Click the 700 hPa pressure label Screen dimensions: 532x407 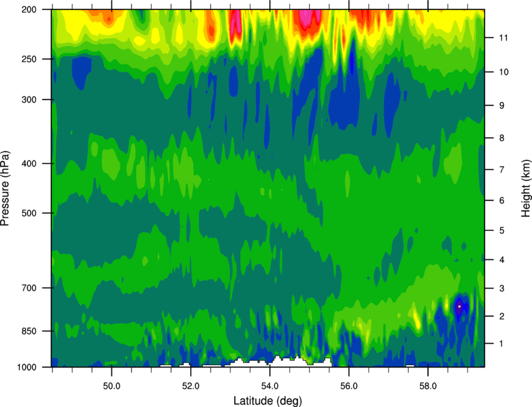click(29, 288)
